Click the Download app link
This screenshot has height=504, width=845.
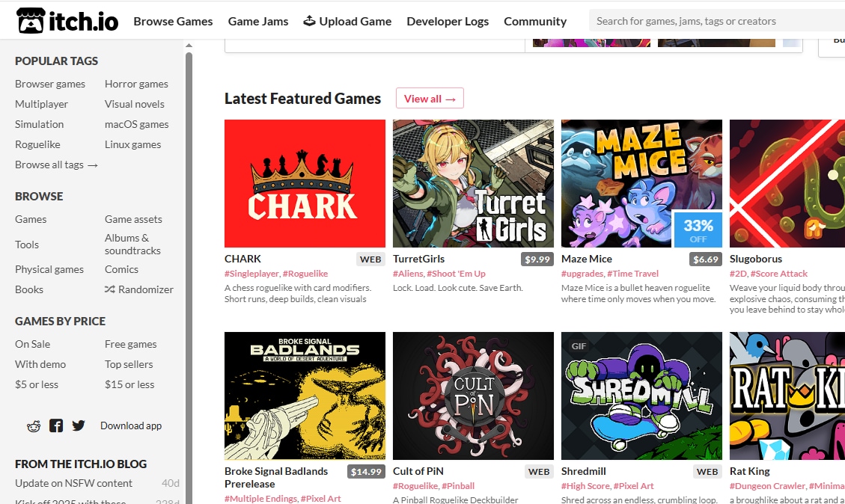click(131, 426)
